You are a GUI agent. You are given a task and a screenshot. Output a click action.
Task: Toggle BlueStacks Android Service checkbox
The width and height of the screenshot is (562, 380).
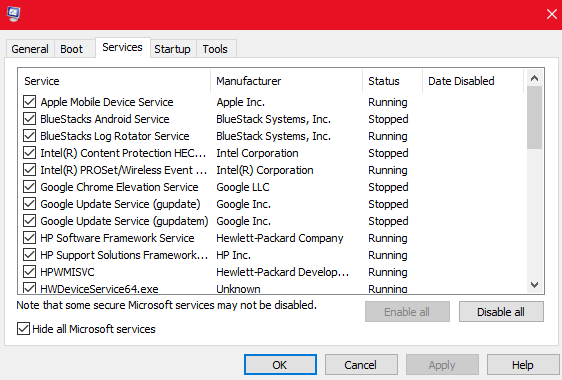point(29,119)
